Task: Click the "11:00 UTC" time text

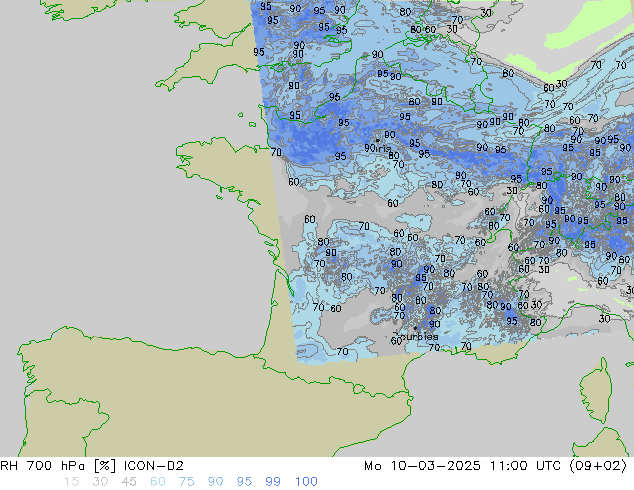Action: (525, 466)
